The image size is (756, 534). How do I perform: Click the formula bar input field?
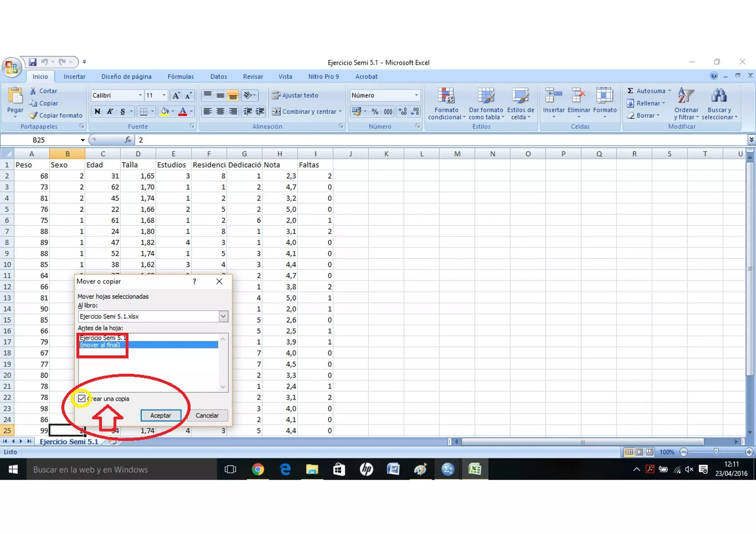coord(441,140)
